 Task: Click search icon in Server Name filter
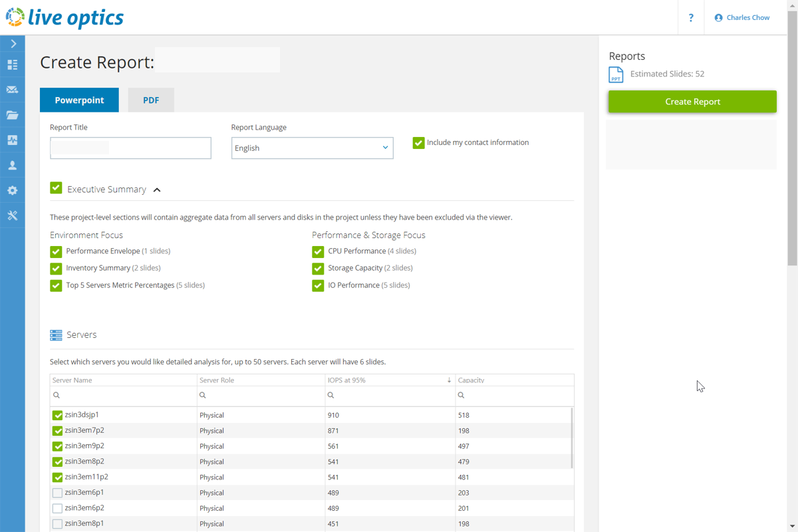(x=57, y=395)
